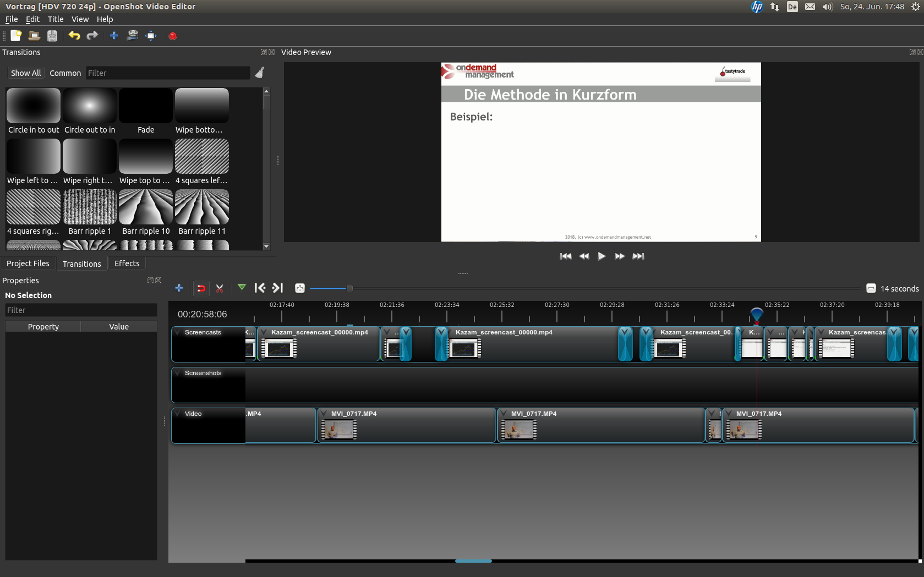The height and width of the screenshot is (577, 924).
Task: Click the red Export Video button
Action: [x=173, y=36]
